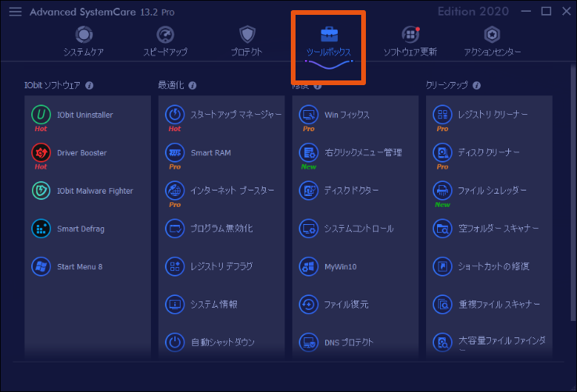
Task: Open 右クリックメニュー管理 icon
Action: [x=308, y=152]
